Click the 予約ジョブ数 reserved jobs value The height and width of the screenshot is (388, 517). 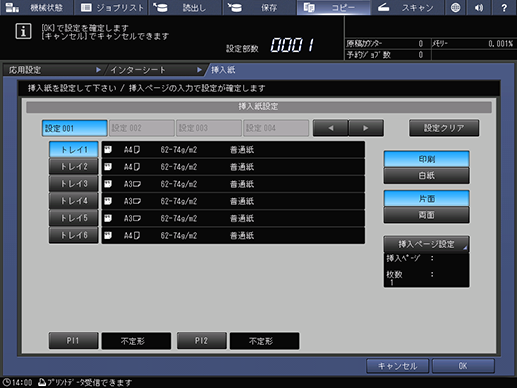click(421, 55)
